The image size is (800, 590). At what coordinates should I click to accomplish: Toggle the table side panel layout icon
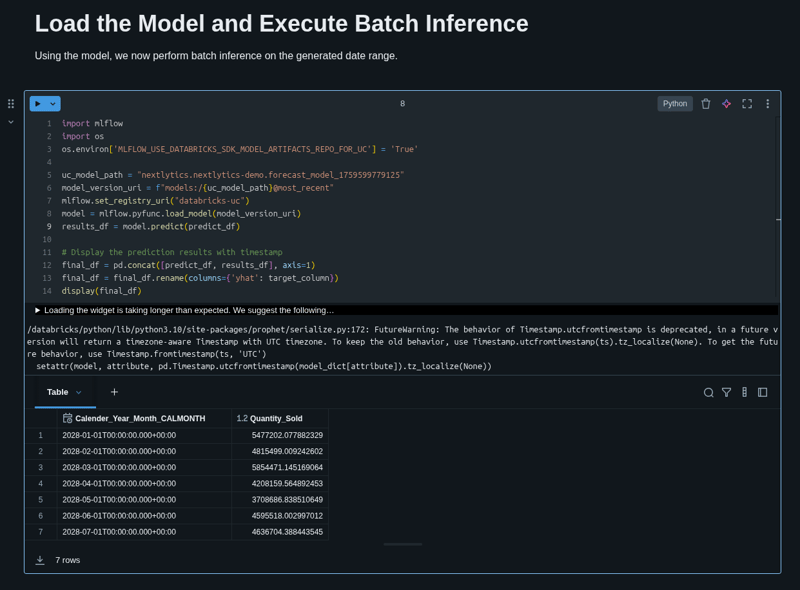click(762, 393)
